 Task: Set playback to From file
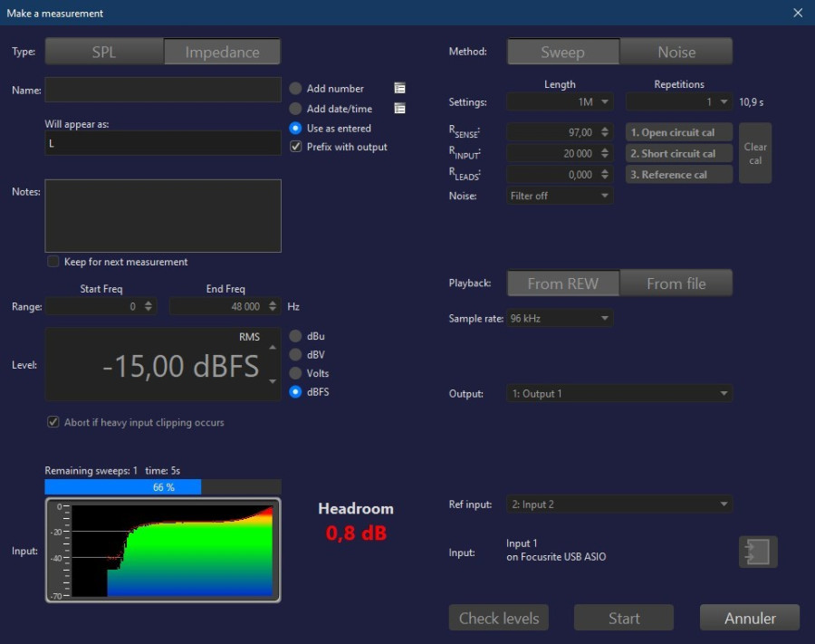[x=676, y=284]
